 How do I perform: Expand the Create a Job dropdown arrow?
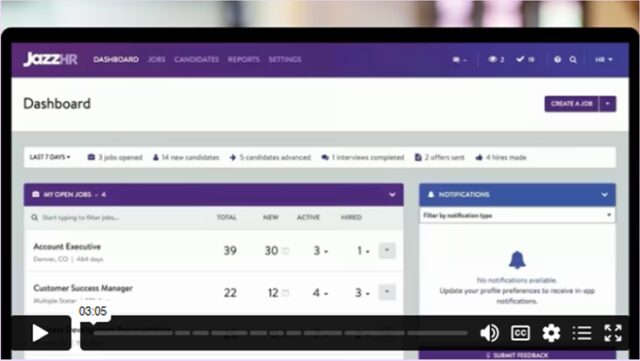click(x=608, y=104)
